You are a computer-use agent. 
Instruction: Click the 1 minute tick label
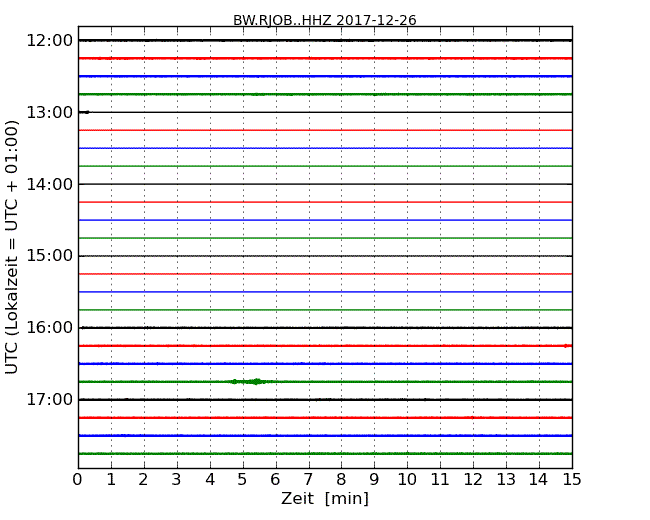point(111,480)
